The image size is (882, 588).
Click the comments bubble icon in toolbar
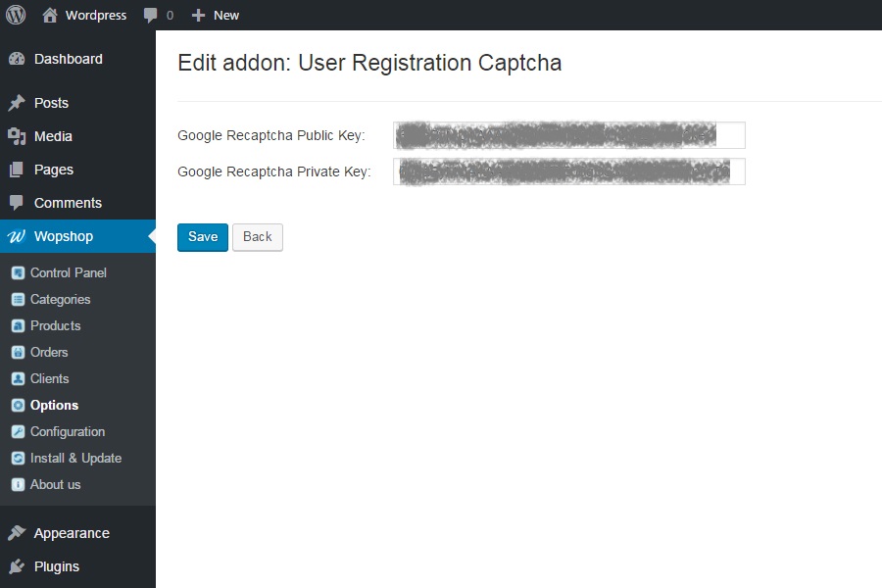[x=150, y=15]
